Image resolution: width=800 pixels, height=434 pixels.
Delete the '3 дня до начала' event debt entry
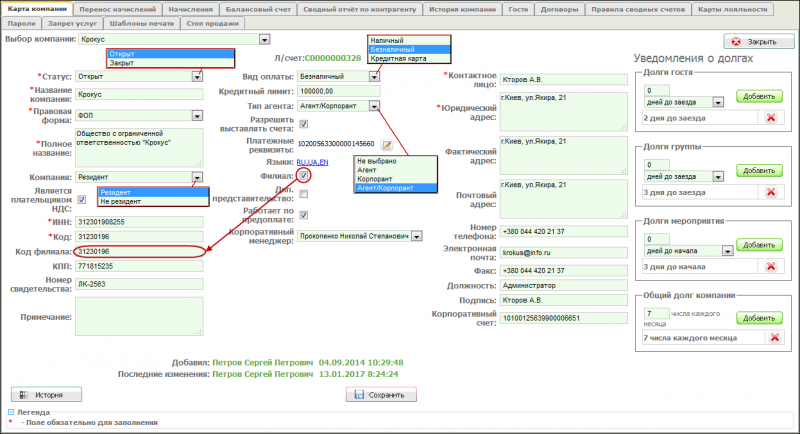tap(770, 266)
